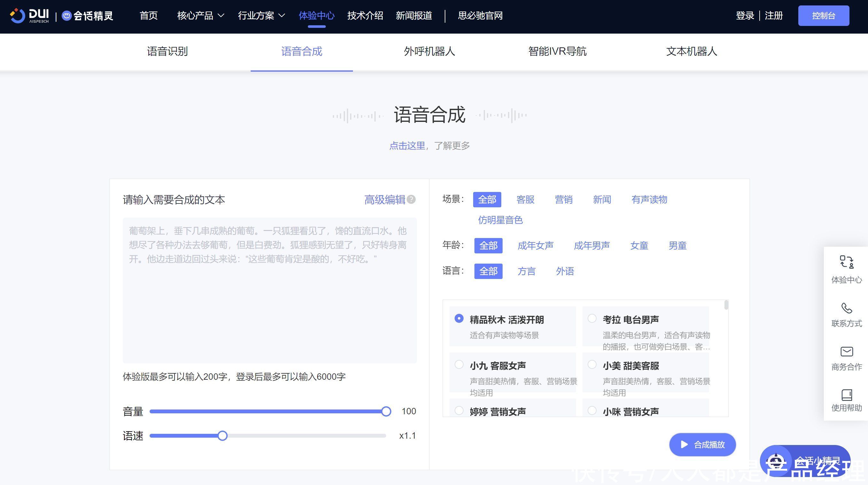Click 注册 to register
This screenshot has width=868, height=485.
point(774,15)
